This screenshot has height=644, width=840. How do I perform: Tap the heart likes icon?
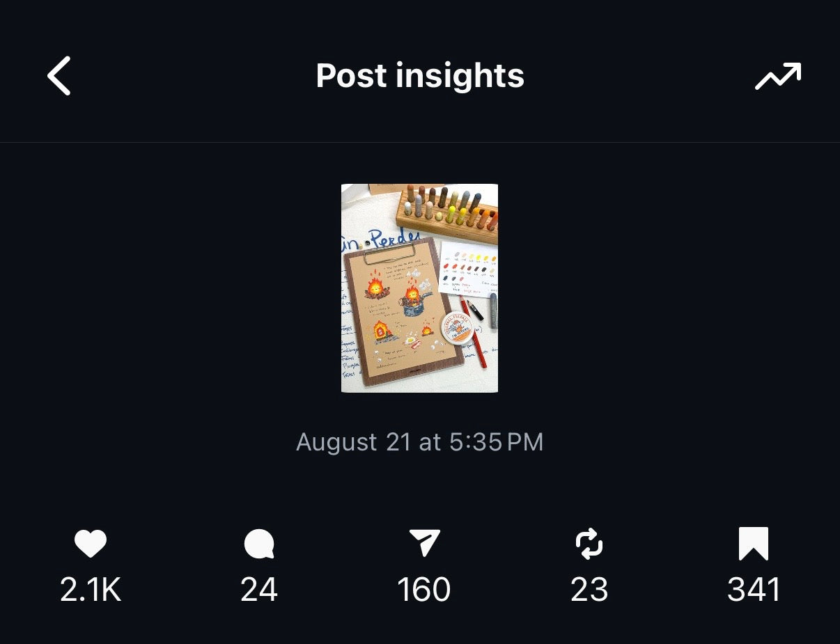point(91,544)
